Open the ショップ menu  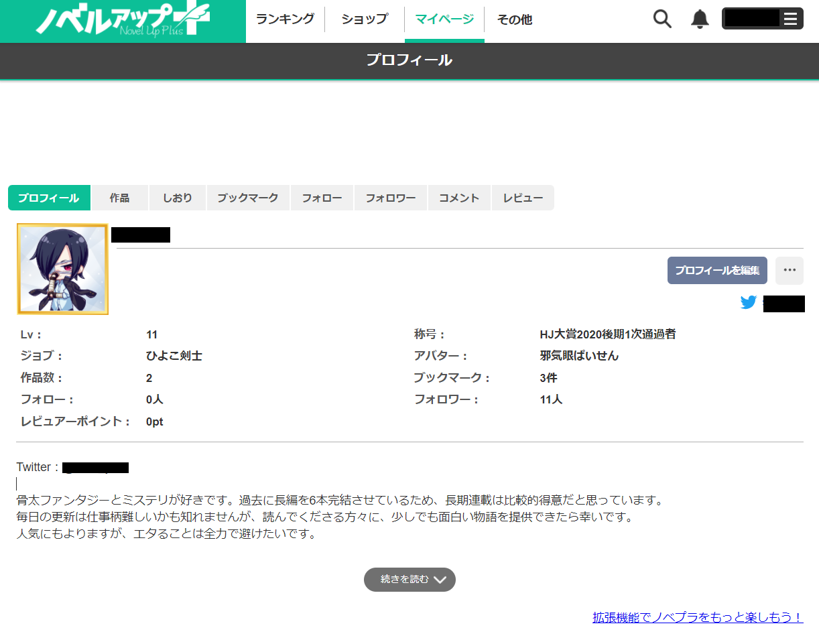click(364, 19)
